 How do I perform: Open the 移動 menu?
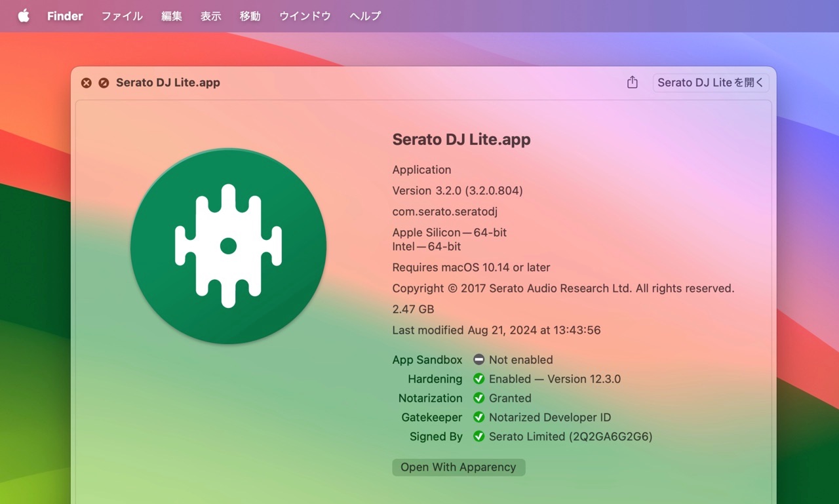pos(250,16)
